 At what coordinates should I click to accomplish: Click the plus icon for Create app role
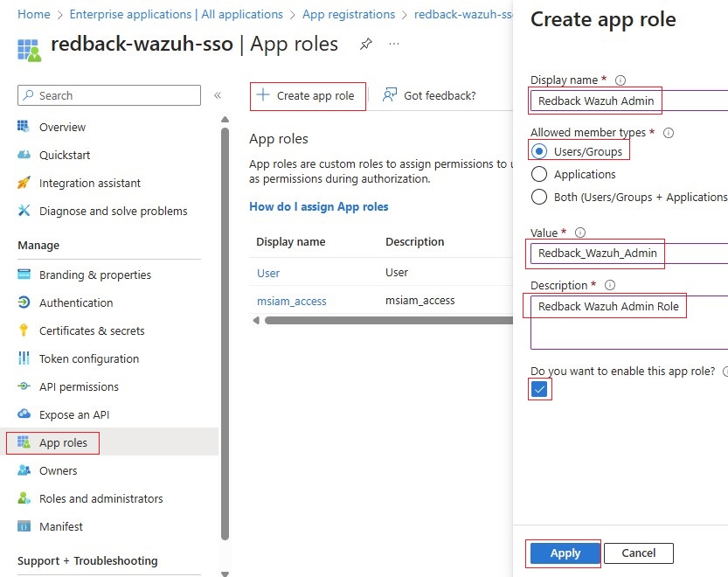tap(263, 94)
